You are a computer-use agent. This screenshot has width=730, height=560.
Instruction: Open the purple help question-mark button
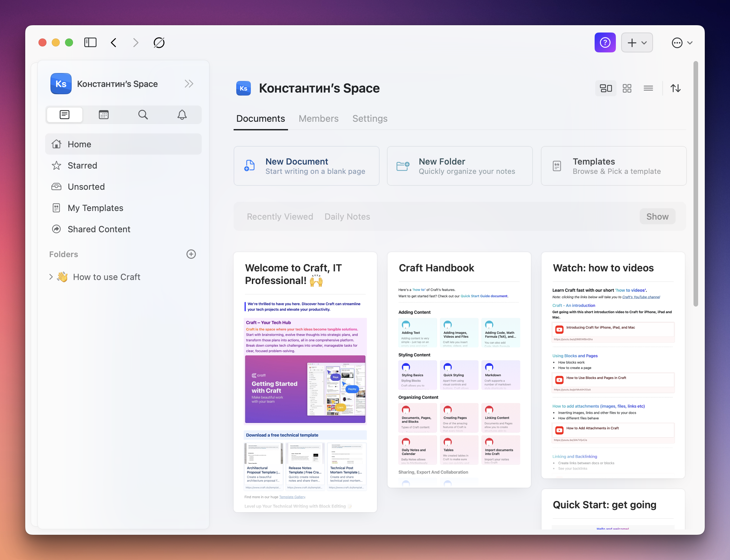[x=605, y=43]
